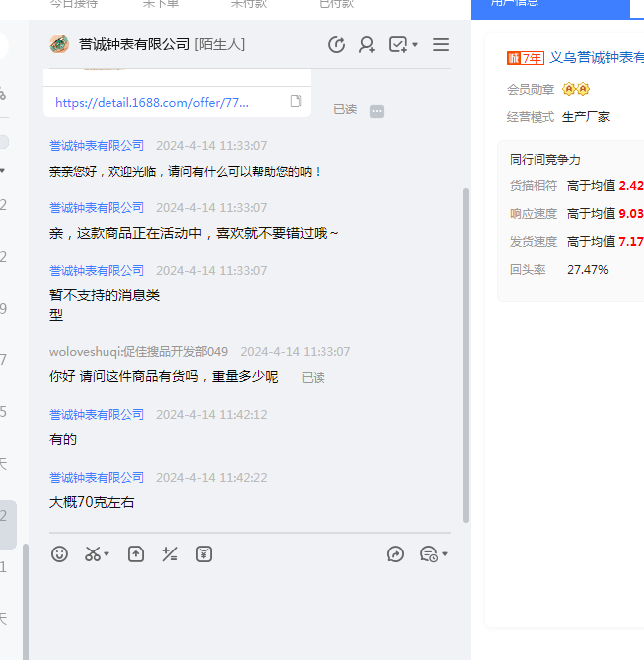This screenshot has height=660, width=644.
Task: Click sender name 誉诚钟表有限公司 above 有的 message
Action: point(97,415)
